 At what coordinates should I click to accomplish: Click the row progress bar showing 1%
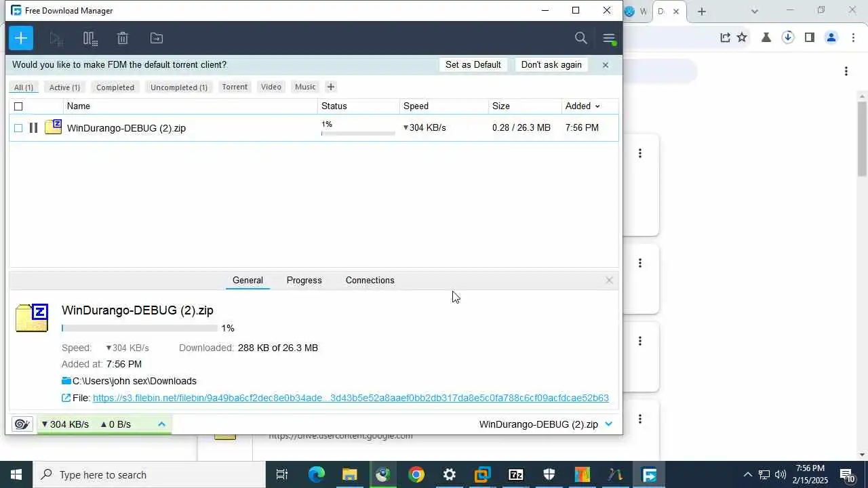click(358, 134)
